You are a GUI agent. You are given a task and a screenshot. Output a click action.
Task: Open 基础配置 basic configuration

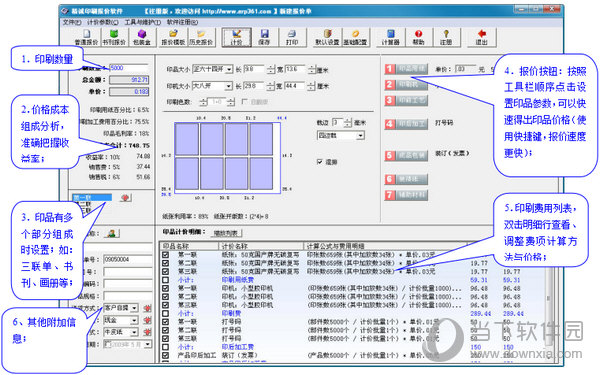[x=355, y=38]
